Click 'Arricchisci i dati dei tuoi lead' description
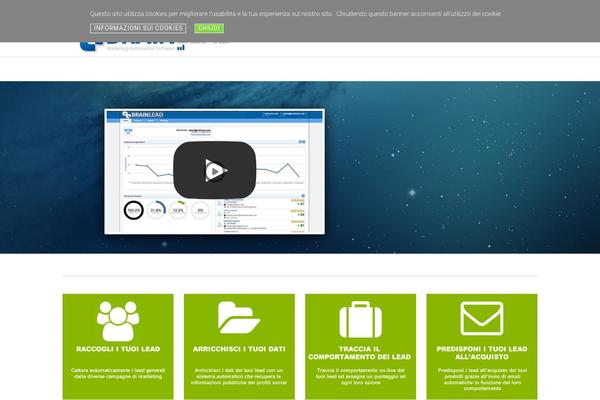 pos(239,377)
